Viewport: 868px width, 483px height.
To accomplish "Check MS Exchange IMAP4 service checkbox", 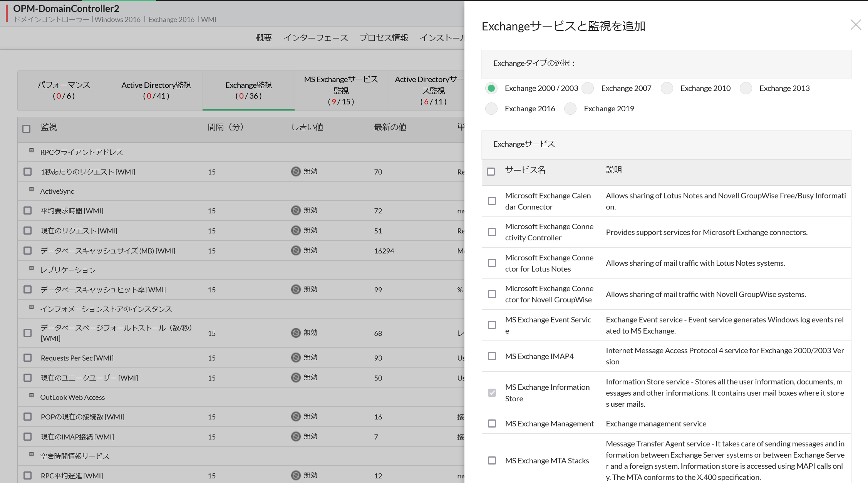I will pos(492,356).
